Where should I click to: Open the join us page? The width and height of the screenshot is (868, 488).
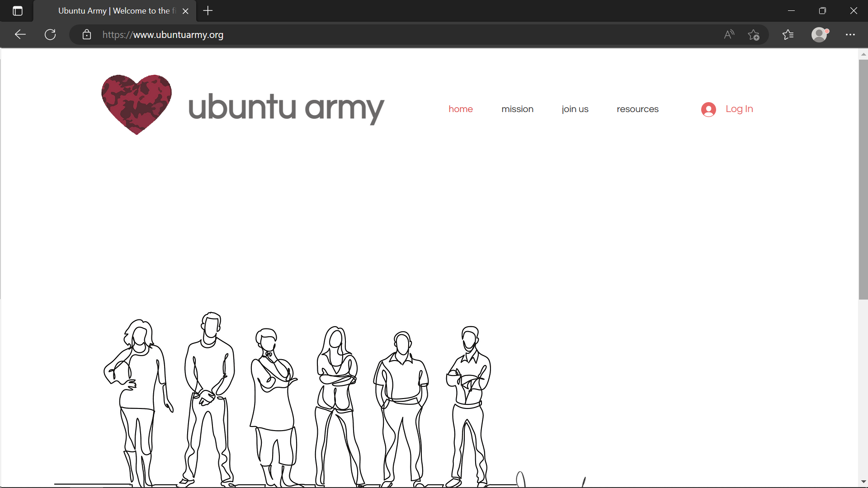coord(575,109)
